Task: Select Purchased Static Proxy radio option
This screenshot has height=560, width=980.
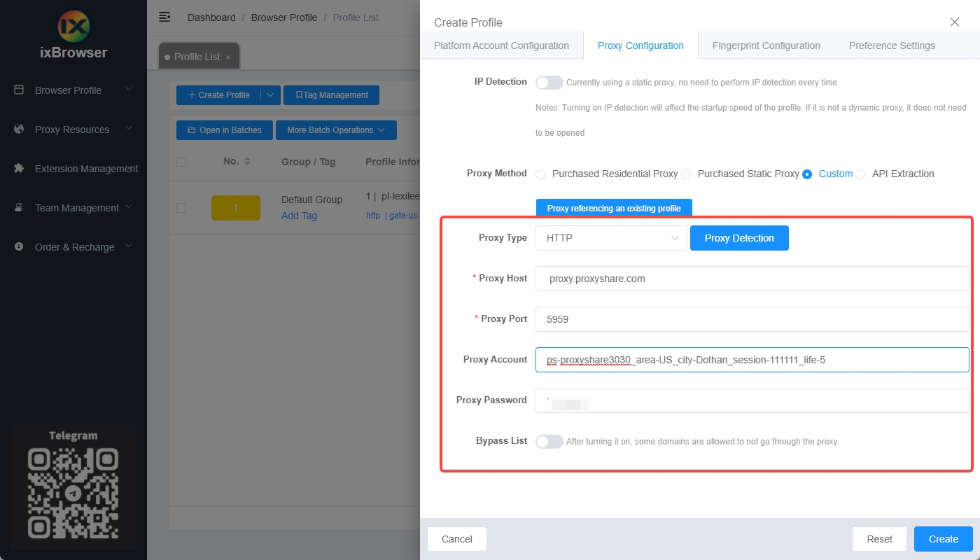Action: (686, 174)
